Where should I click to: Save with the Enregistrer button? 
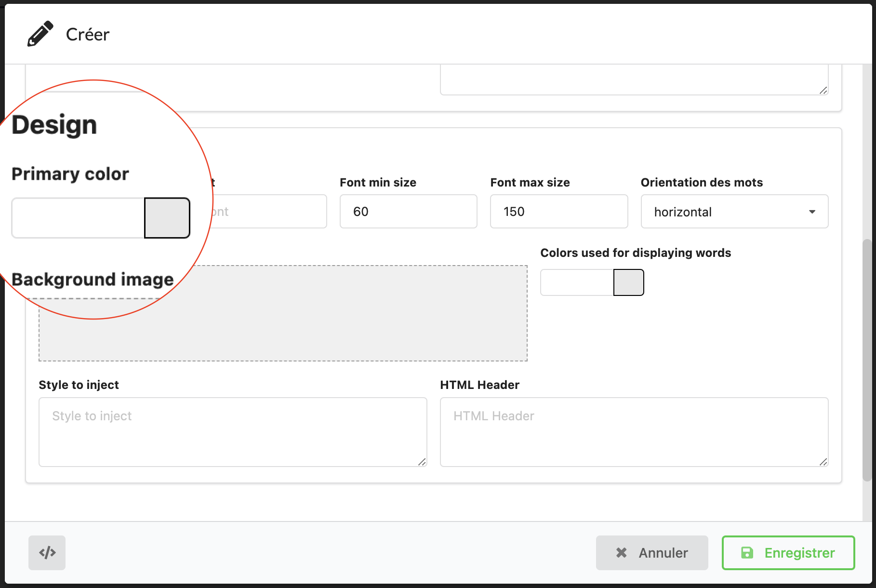tap(788, 552)
